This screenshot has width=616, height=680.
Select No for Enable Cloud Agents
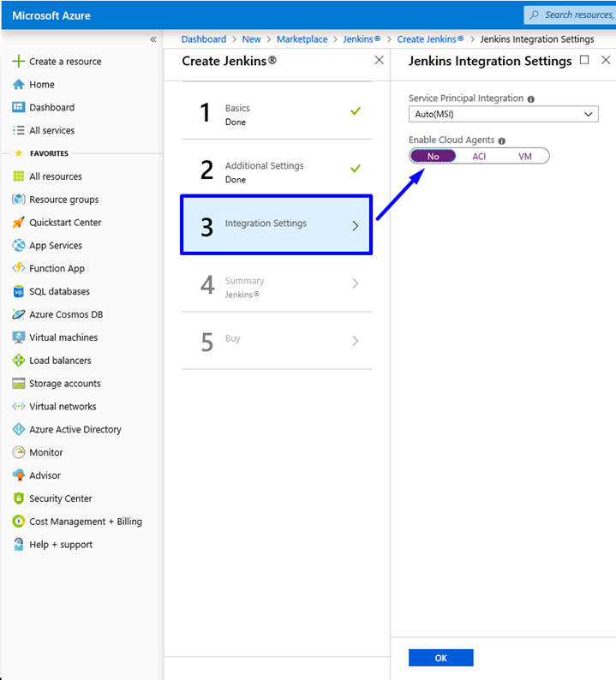click(x=433, y=156)
